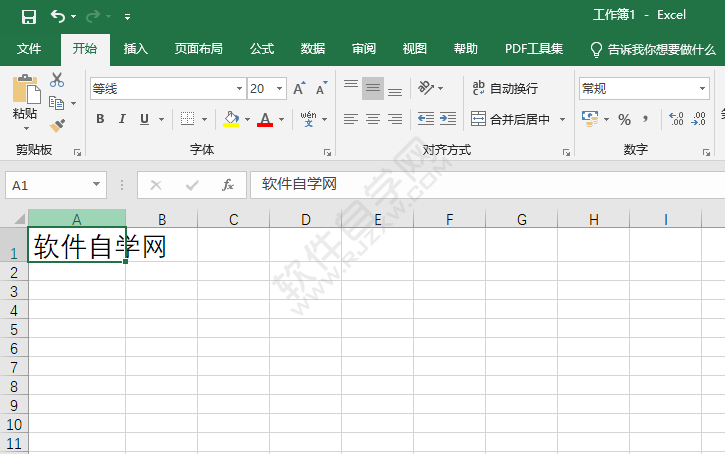This screenshot has height=454, width=725.
Task: Open the 等线 font name dropdown
Action: pyautogui.click(x=239, y=88)
